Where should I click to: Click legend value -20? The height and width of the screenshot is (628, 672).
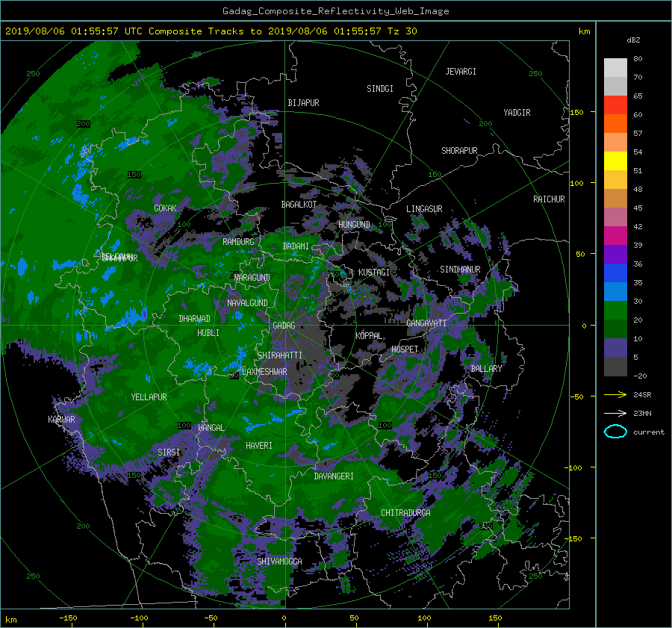coord(640,376)
